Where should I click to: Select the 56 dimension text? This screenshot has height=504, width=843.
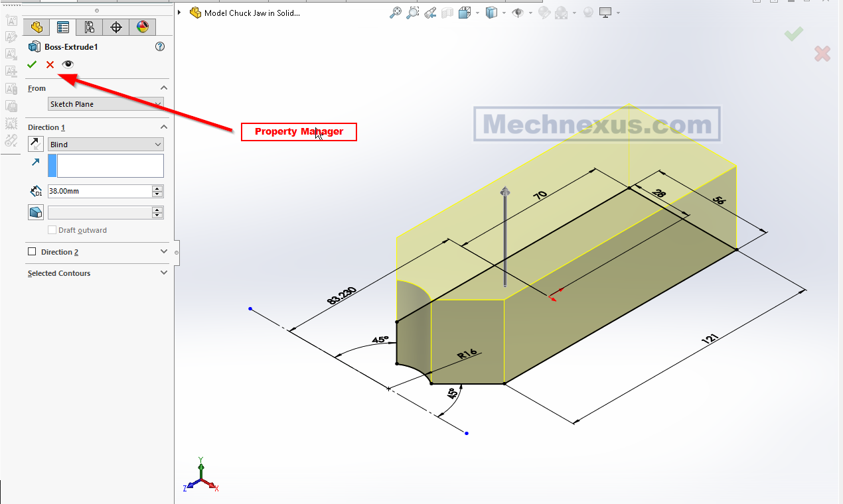coord(718,201)
